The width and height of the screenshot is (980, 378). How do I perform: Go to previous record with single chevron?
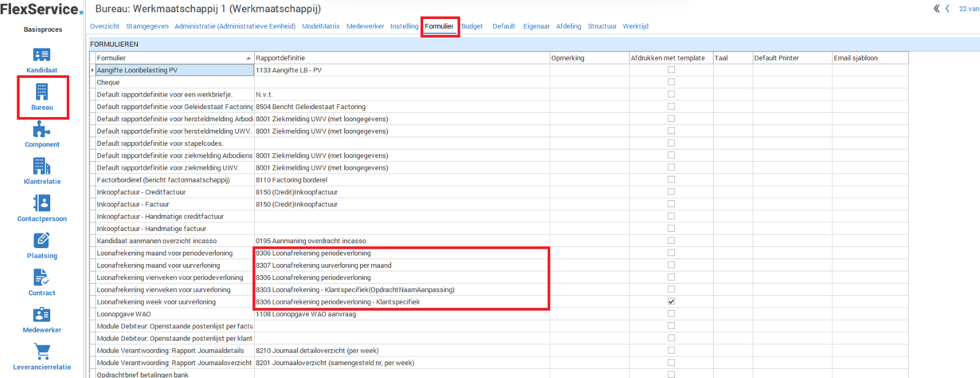click(x=948, y=9)
